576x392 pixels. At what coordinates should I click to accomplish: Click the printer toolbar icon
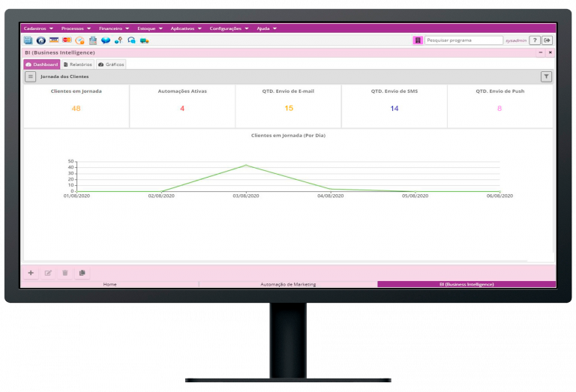[x=92, y=40]
